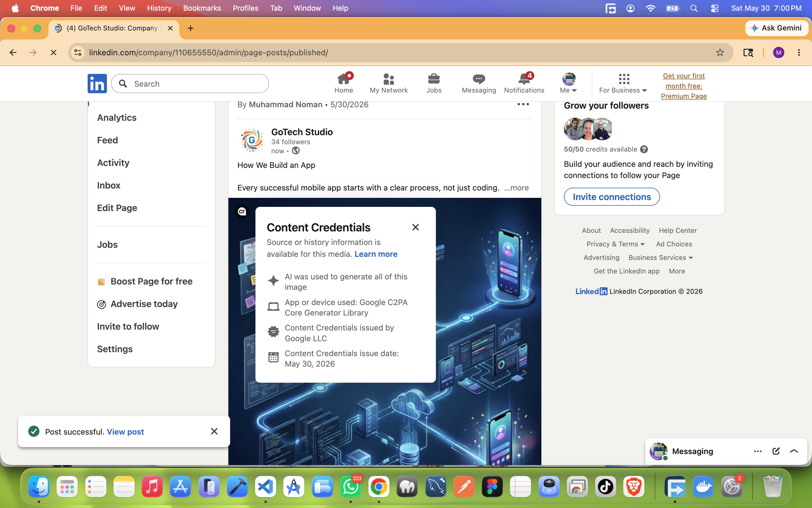The width and height of the screenshot is (812, 508).
Task: Open the Accessibility footer link
Action: tap(630, 231)
